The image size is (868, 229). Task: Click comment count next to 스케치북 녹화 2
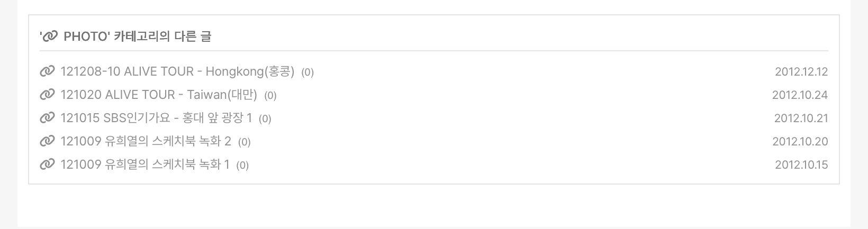point(245,142)
